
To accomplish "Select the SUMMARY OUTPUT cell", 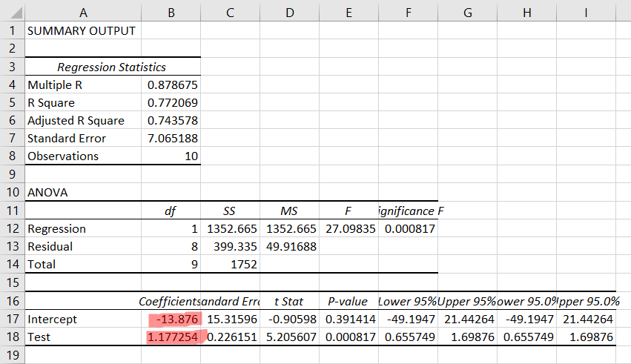I will point(82,31).
